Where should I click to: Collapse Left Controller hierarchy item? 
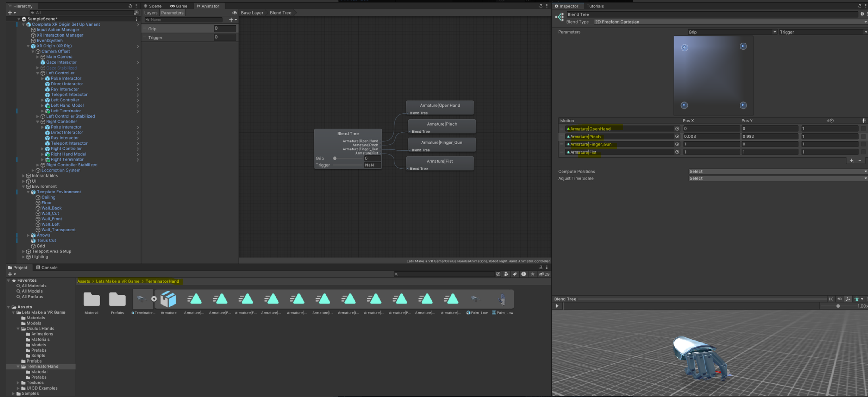click(38, 73)
